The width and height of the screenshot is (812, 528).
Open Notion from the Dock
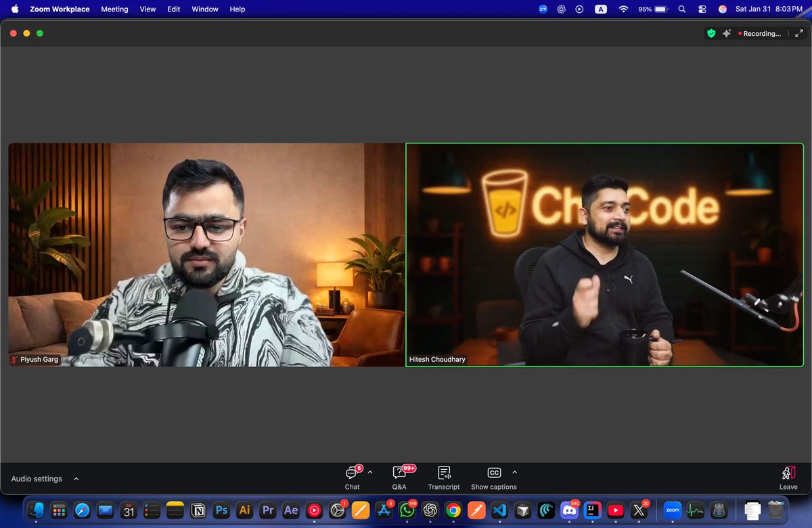tap(198, 510)
